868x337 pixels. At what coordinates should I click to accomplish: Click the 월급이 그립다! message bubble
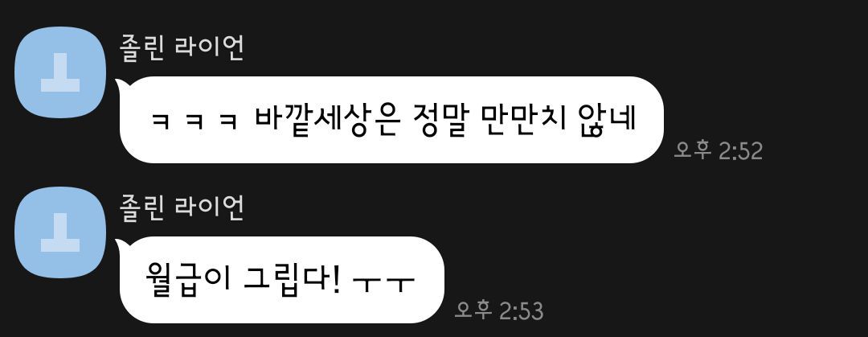pyautogui.click(x=282, y=280)
